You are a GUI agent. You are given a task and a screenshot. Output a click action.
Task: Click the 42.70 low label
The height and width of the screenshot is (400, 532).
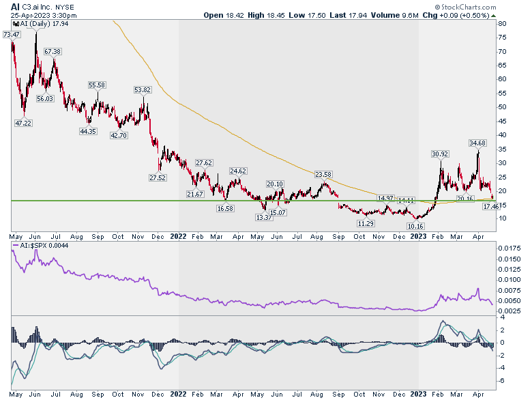[x=119, y=135]
